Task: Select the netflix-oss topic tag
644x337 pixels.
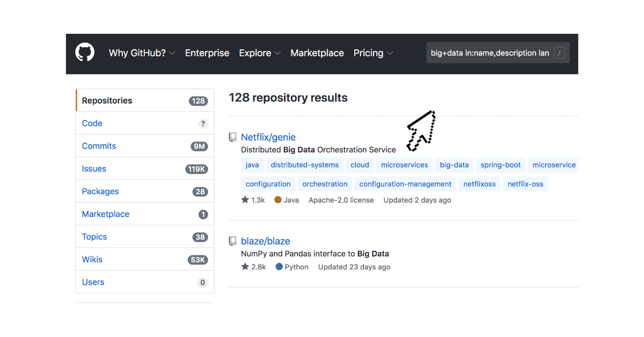Action: coord(525,184)
